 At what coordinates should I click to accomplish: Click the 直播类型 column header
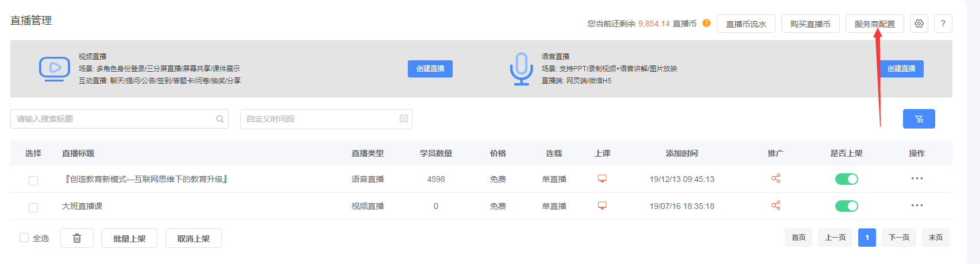click(x=368, y=153)
